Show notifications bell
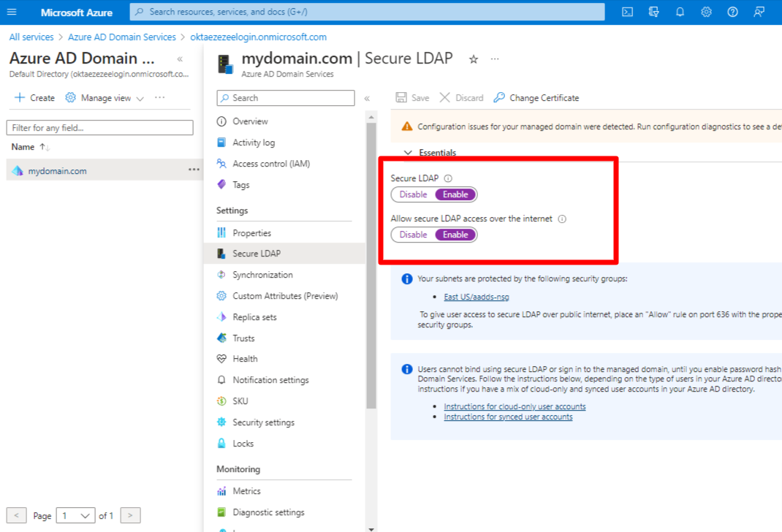This screenshot has height=532, width=782. 680,12
